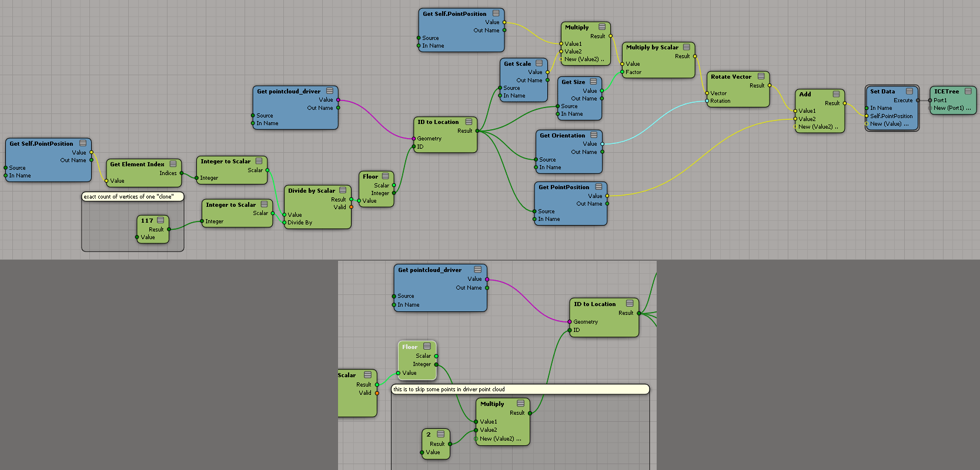
Task: Click the exact count of vertices comment
Action: [x=129, y=197]
